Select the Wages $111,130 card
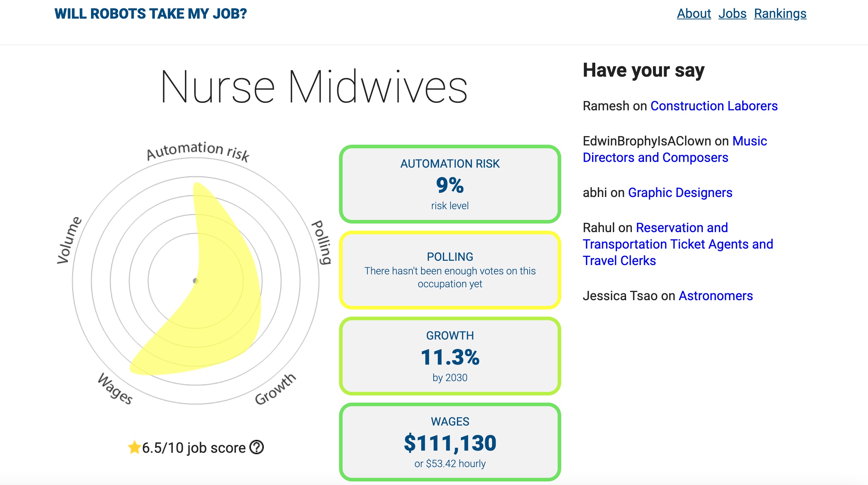Viewport: 868px width, 485px height. pyautogui.click(x=450, y=442)
